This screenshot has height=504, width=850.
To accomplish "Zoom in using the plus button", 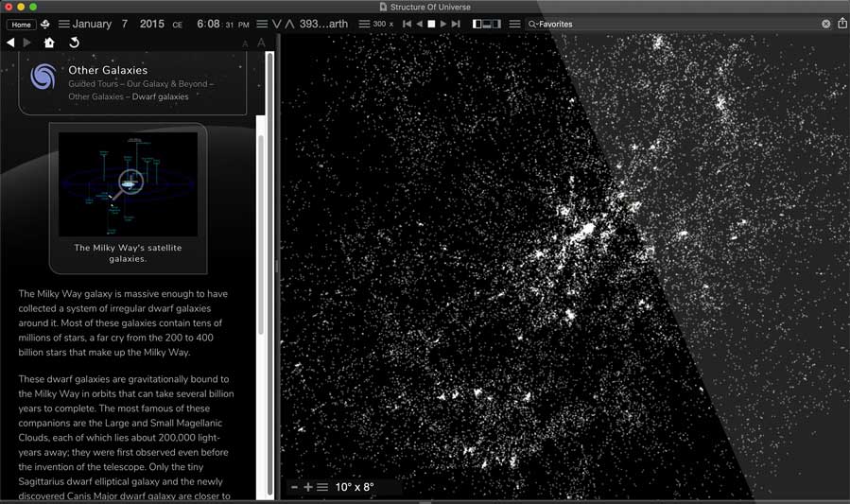I will coord(308,487).
